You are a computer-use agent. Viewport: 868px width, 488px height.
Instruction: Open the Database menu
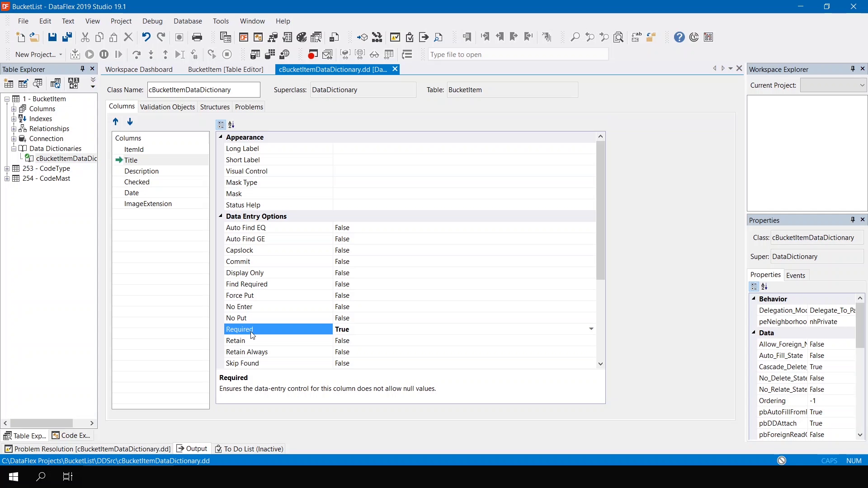coord(188,21)
